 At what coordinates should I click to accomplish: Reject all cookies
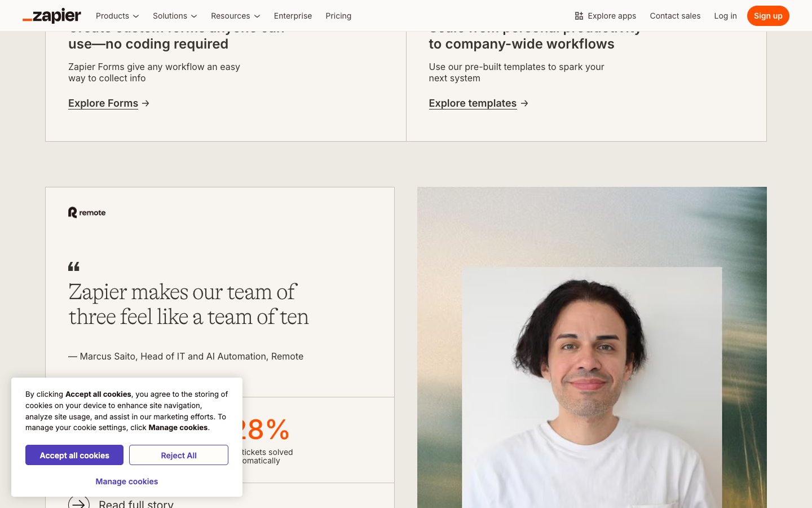[179, 456]
